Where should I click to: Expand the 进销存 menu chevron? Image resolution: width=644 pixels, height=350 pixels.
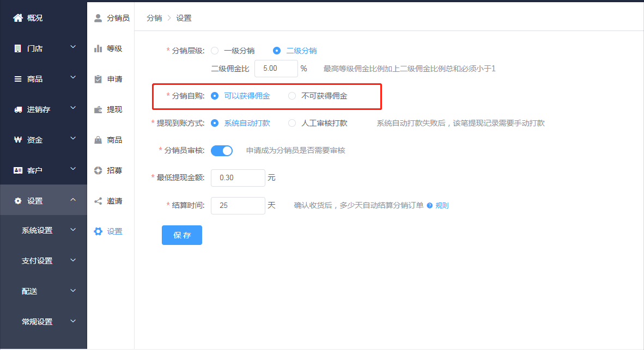73,107
